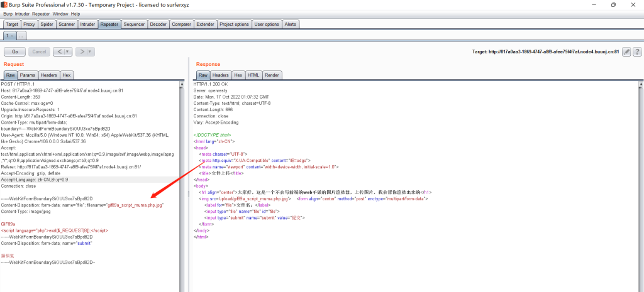The height and width of the screenshot is (292, 644).
Task: Close repeater tab 1 with x
Action: click(x=13, y=36)
